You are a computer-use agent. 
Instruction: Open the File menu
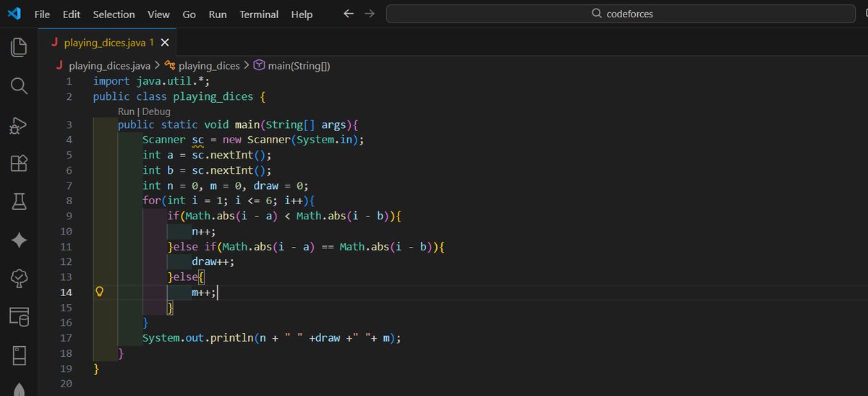tap(43, 14)
